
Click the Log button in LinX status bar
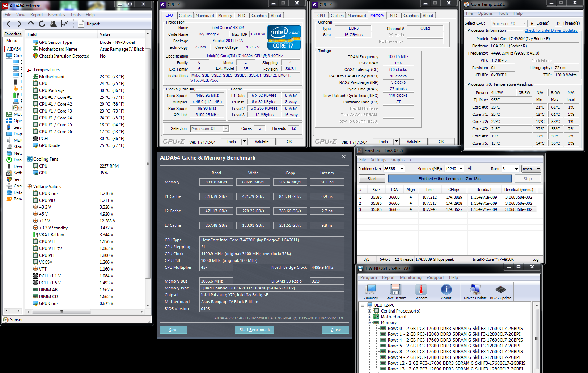pyautogui.click(x=537, y=259)
